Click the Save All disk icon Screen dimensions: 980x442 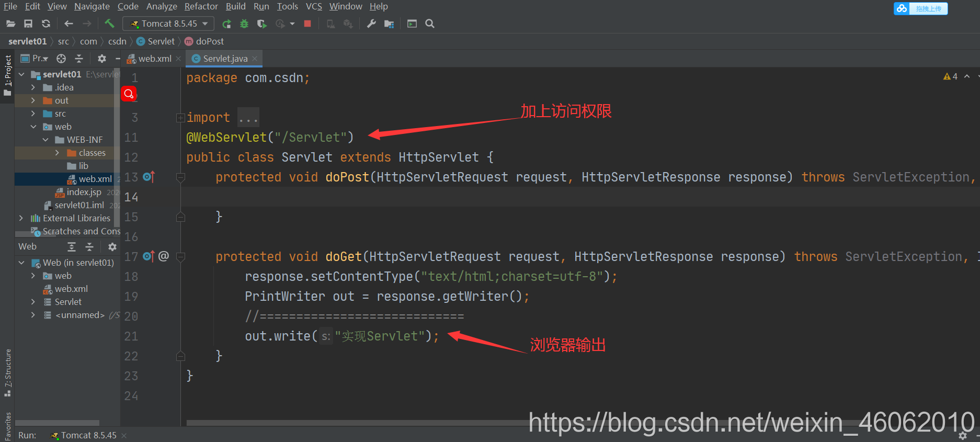pyautogui.click(x=28, y=24)
